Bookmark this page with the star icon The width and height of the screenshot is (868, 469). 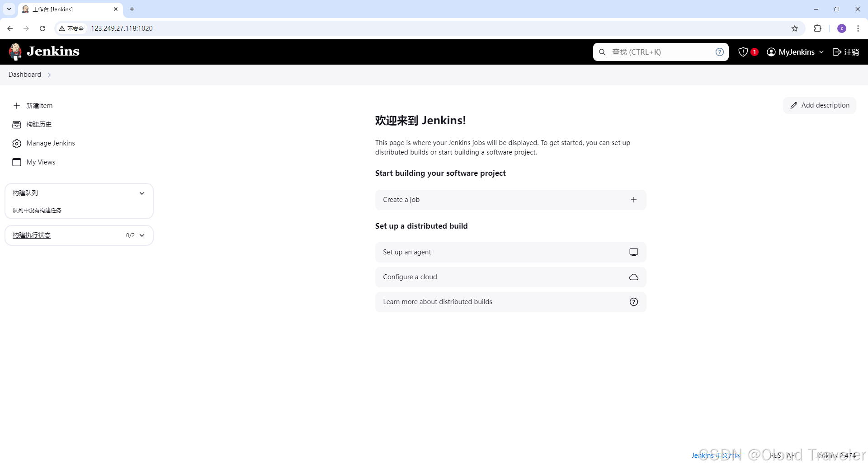[x=795, y=28]
